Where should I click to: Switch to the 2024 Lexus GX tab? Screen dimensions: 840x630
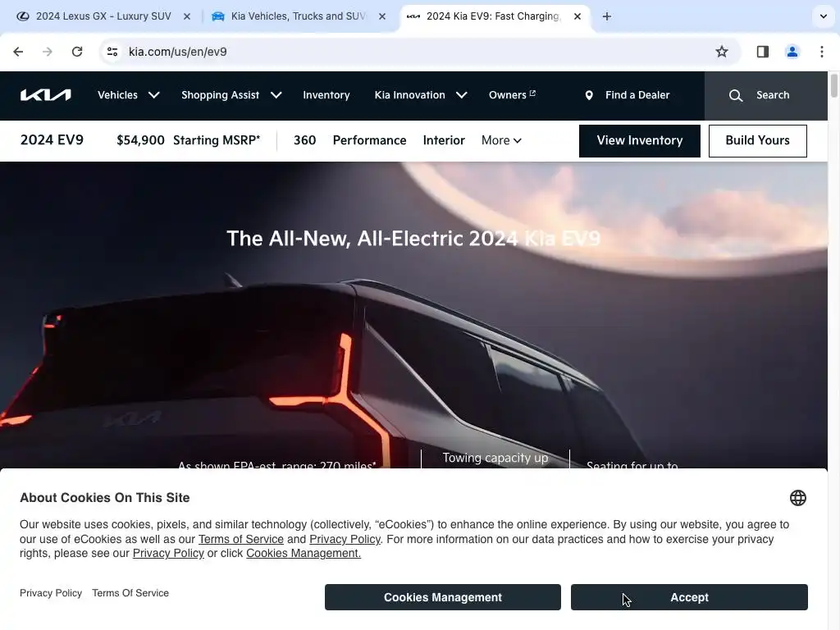(103, 16)
